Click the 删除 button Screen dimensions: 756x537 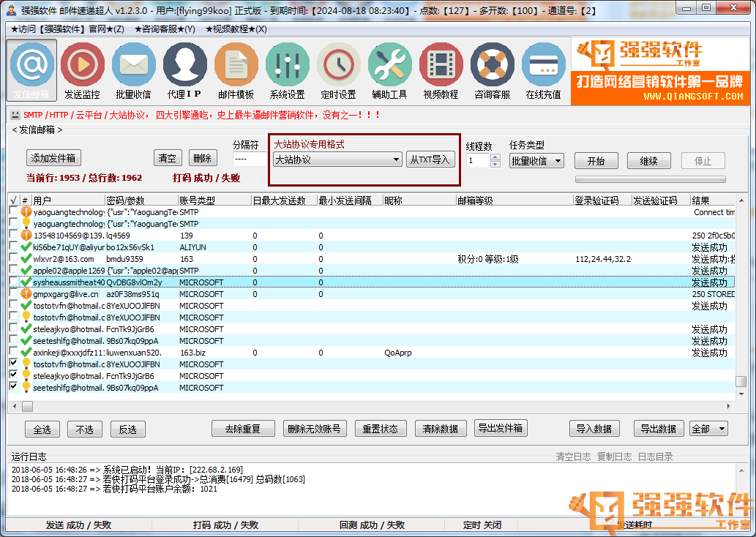pyautogui.click(x=203, y=158)
